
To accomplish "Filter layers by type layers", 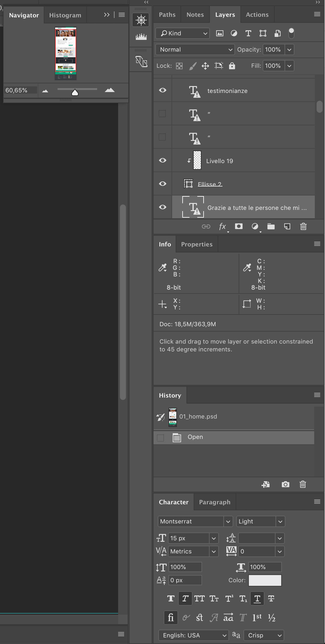I will point(248,33).
